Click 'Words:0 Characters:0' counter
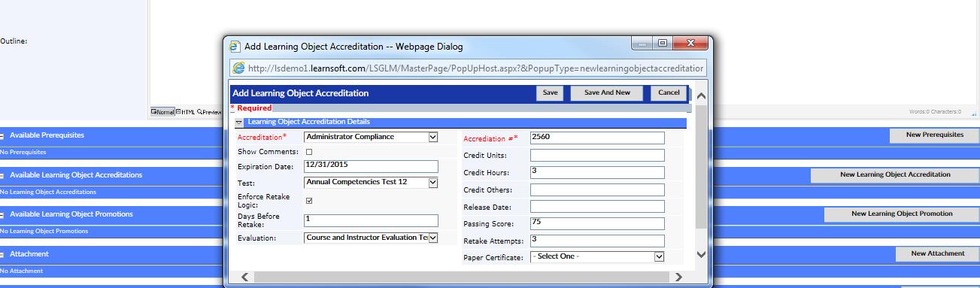980x288 pixels. pyautogui.click(x=935, y=111)
